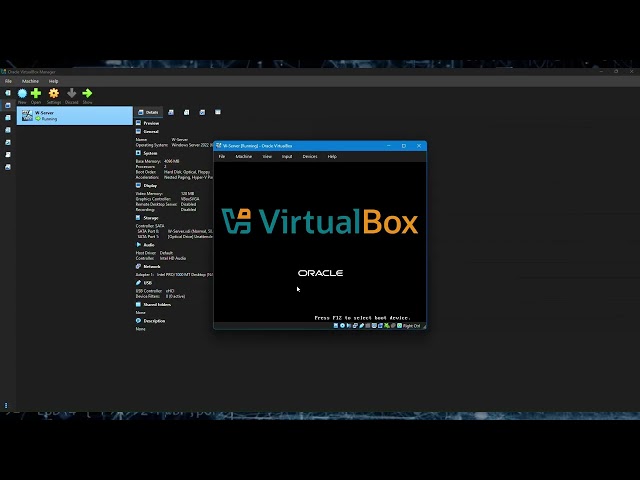This screenshot has height=480, width=640.
Task: Click the audio status bar indicator
Action: click(349, 326)
